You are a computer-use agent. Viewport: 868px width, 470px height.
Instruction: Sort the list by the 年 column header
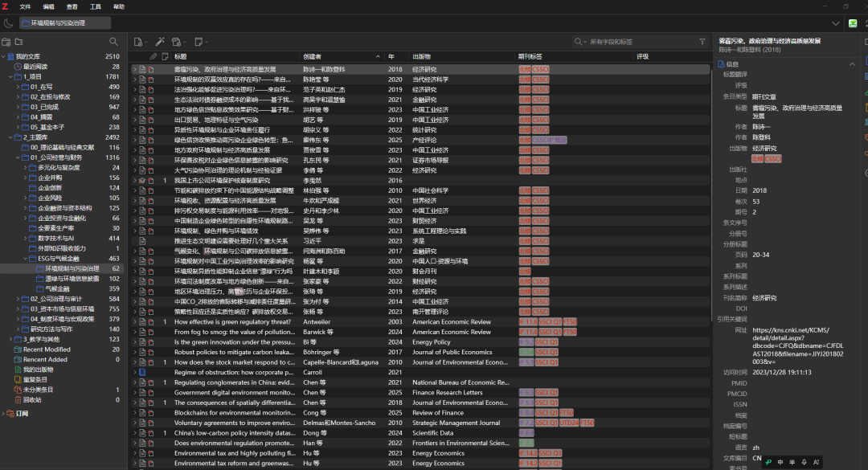(x=395, y=56)
